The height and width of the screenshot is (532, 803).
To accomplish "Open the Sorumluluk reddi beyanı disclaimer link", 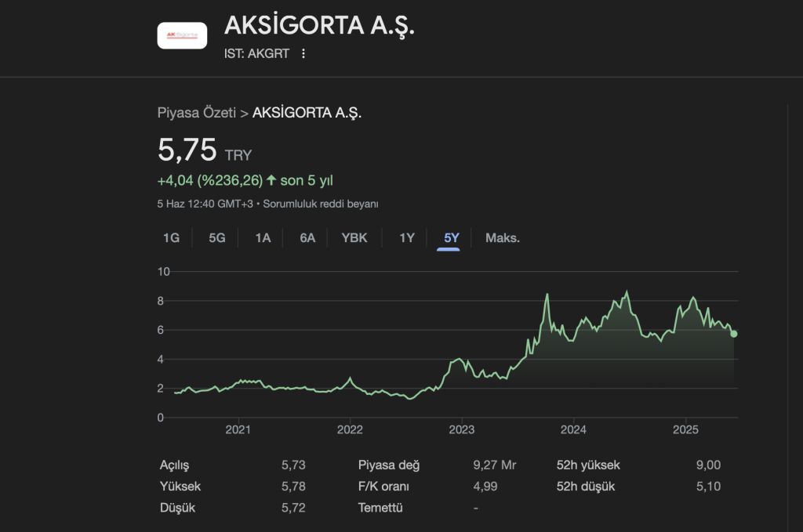I will (x=320, y=204).
